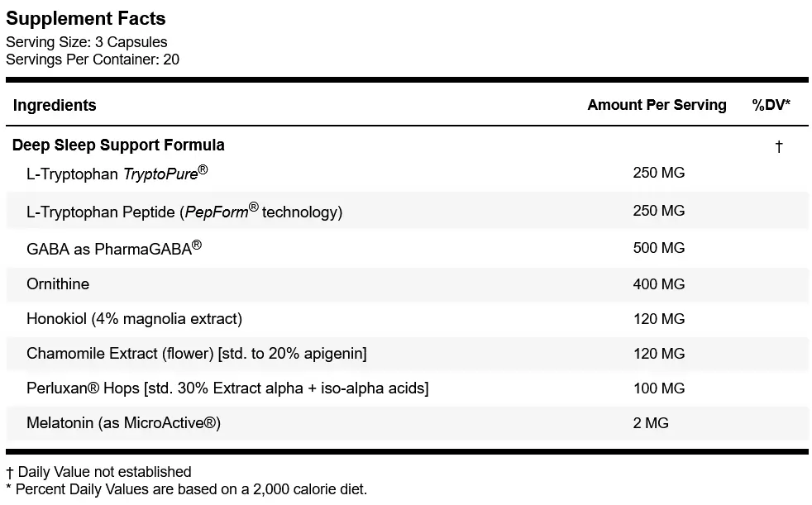Select the Perluxan Hops ingredient line
The image size is (812, 505).
(x=227, y=388)
